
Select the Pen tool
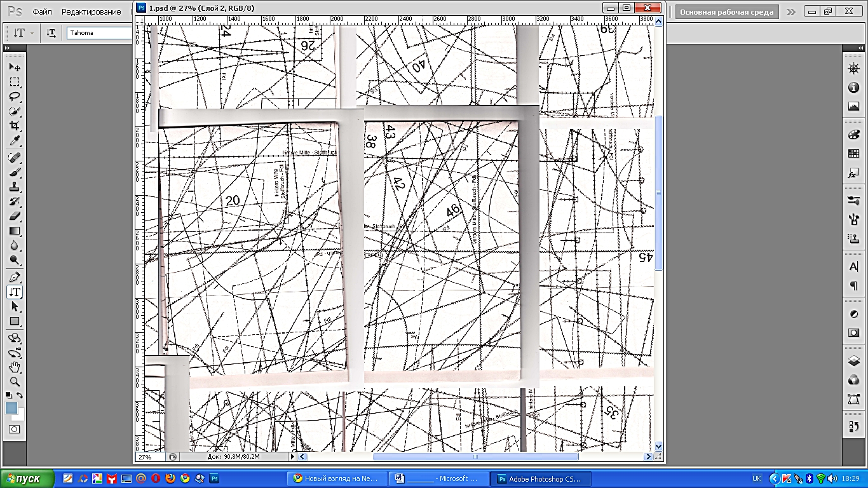[x=14, y=277]
